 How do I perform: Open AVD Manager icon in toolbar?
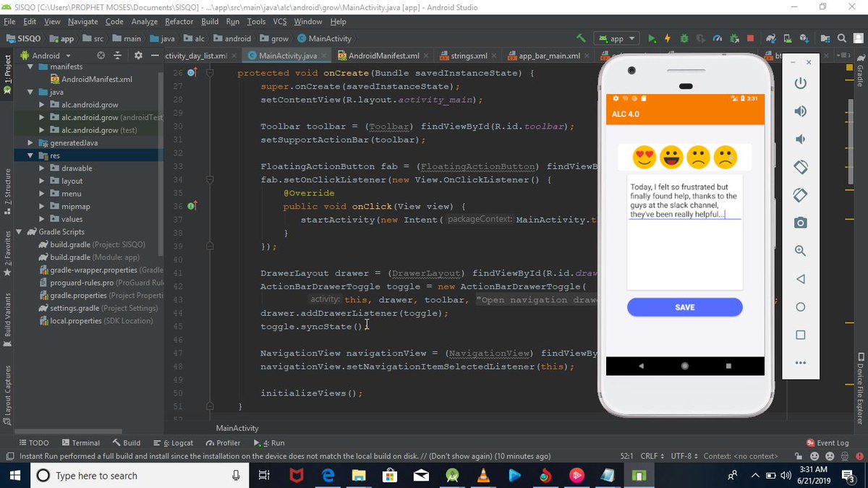click(x=787, y=38)
